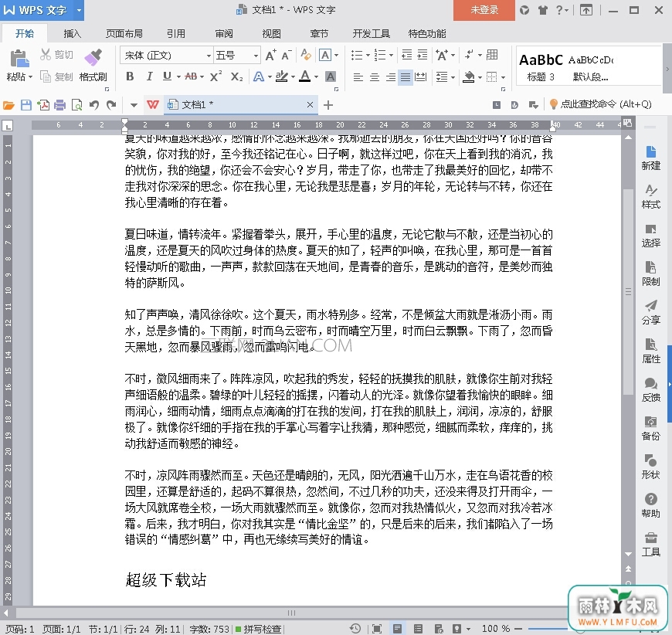Click the Cut (剪切) scissors icon
The width and height of the screenshot is (672, 635).
[46, 54]
